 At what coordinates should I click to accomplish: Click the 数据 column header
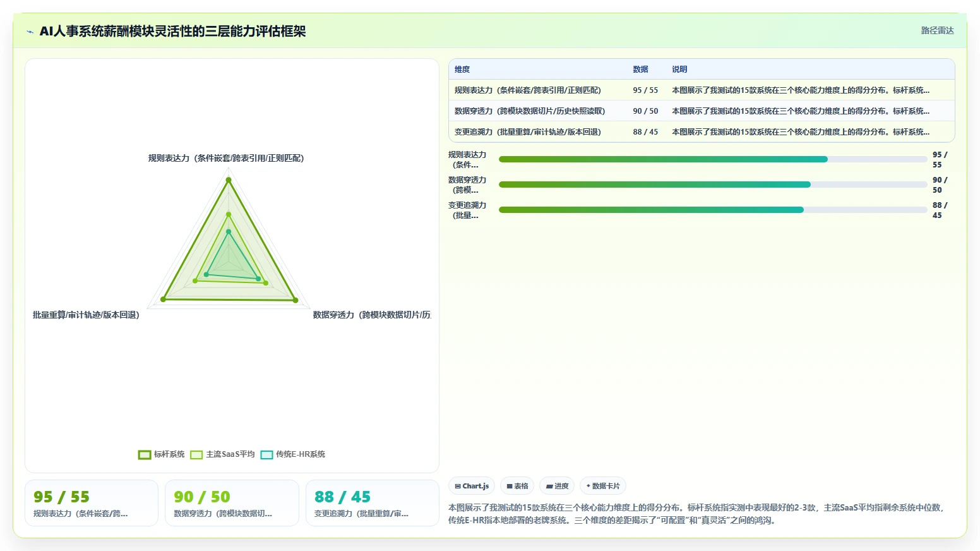(x=640, y=70)
